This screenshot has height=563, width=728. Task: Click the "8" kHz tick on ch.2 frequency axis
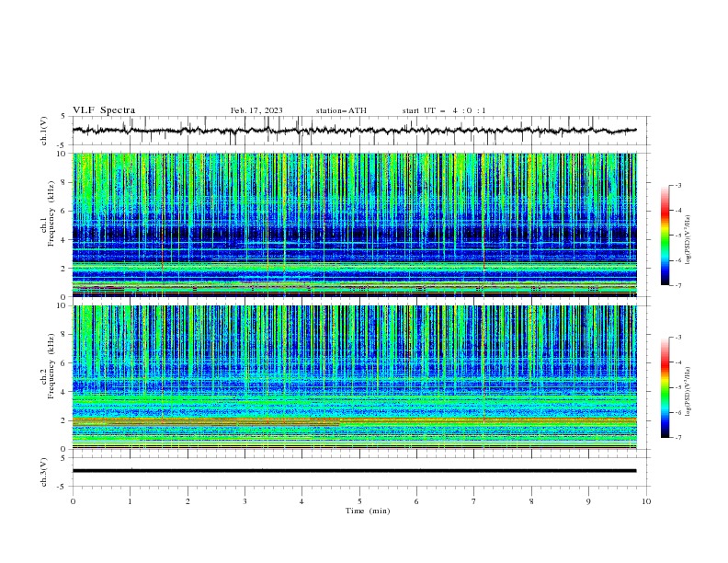pyautogui.click(x=64, y=334)
